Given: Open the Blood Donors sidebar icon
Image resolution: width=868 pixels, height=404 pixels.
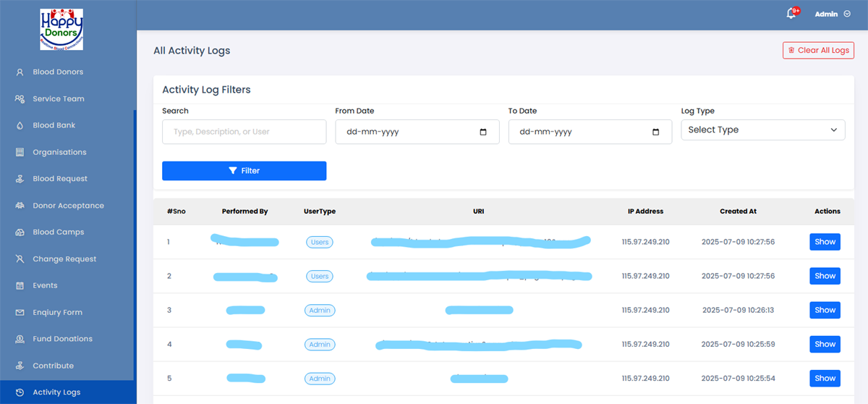Looking at the screenshot, I should tap(20, 72).
